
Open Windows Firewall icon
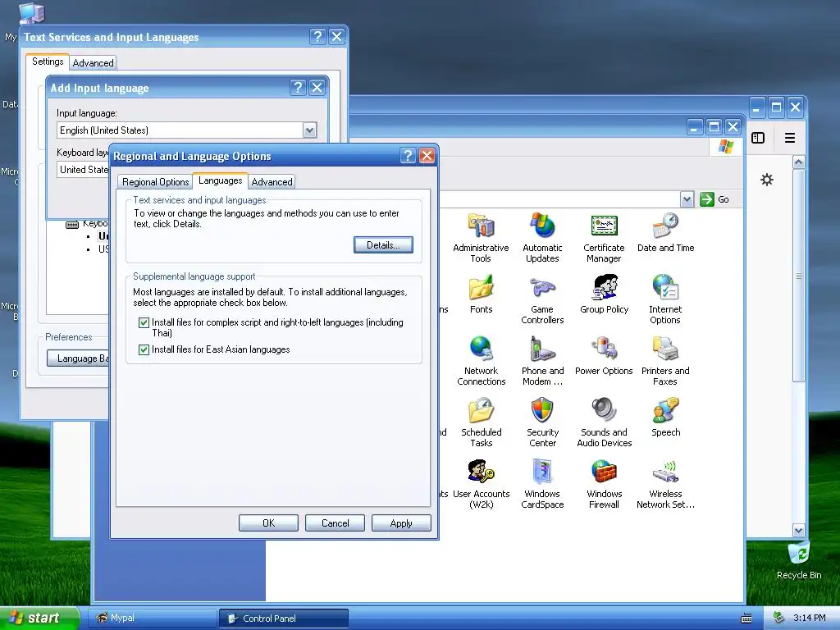point(604,472)
